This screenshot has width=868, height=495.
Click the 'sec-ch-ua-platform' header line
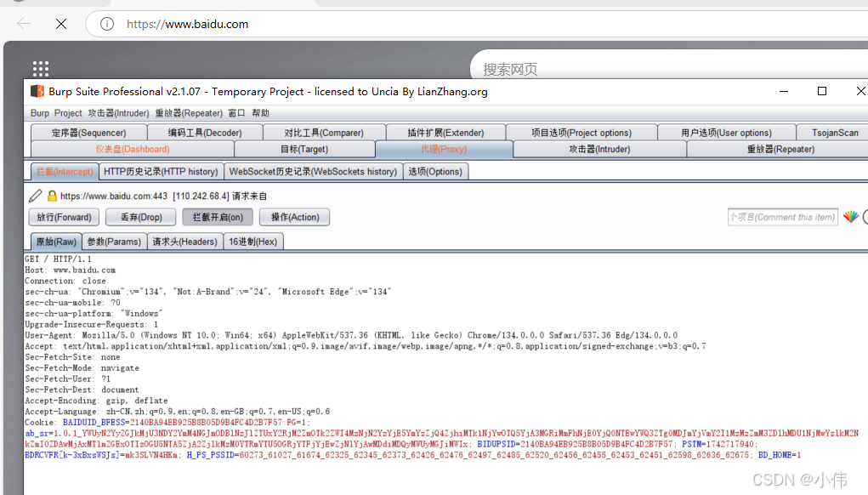pos(94,313)
